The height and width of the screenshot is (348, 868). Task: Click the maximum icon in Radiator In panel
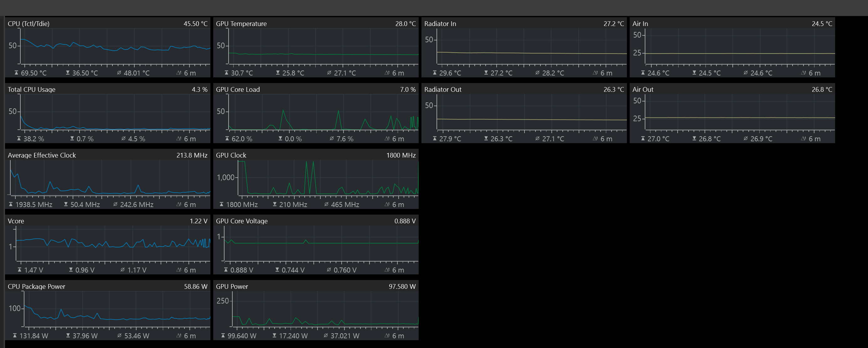pyautogui.click(x=435, y=73)
